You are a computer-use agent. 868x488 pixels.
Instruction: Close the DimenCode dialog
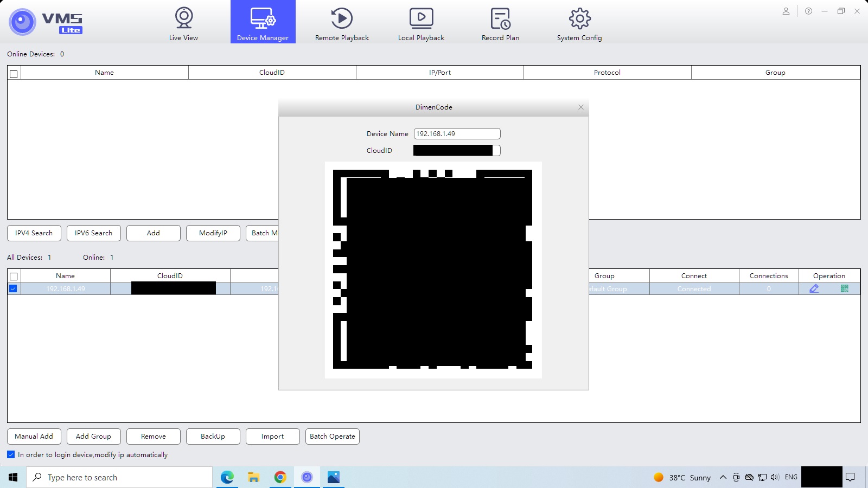(x=581, y=107)
